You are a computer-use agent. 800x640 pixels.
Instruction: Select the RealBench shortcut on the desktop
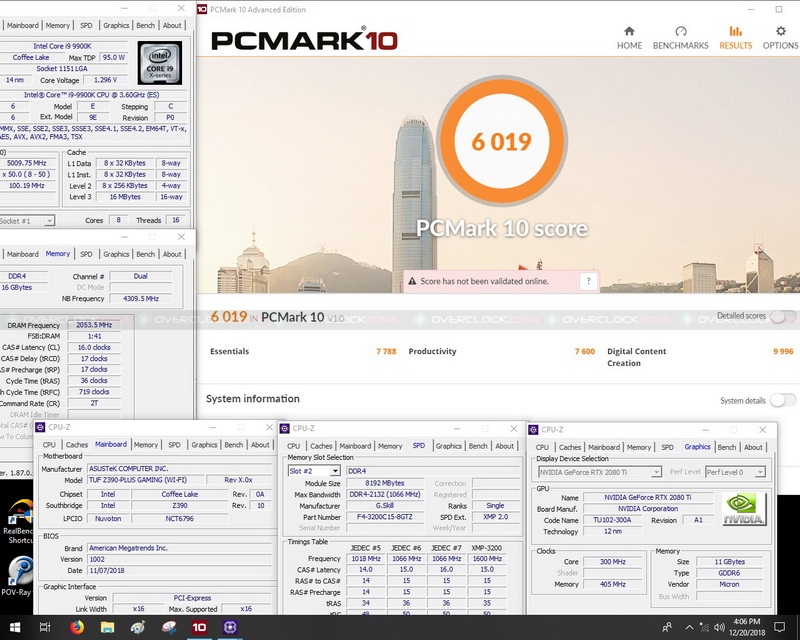[x=18, y=520]
